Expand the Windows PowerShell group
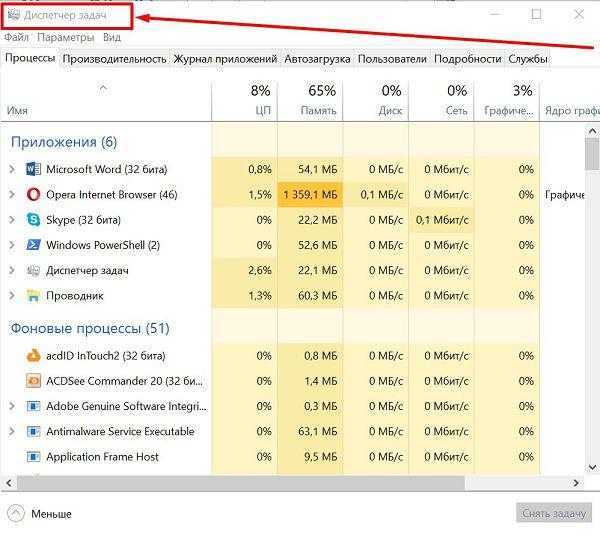 (x=12, y=245)
